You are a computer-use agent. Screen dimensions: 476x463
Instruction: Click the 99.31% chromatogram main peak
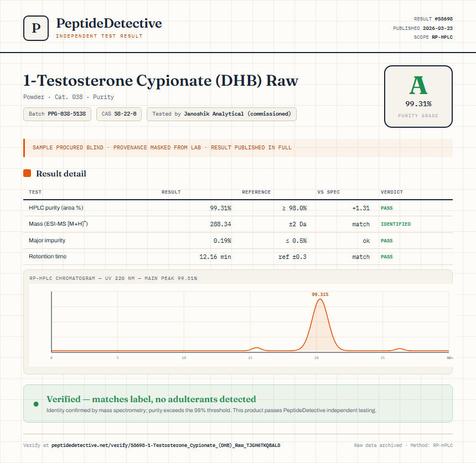coord(320,325)
